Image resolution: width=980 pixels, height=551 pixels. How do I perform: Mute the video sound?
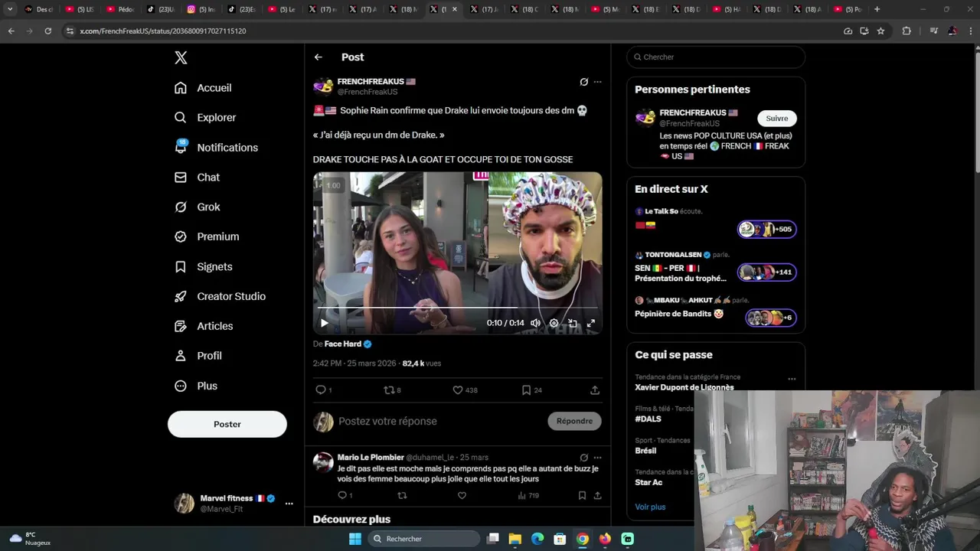click(x=536, y=323)
